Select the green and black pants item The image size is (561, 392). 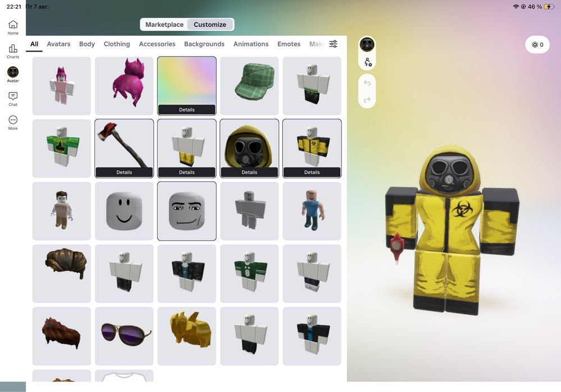click(x=312, y=86)
